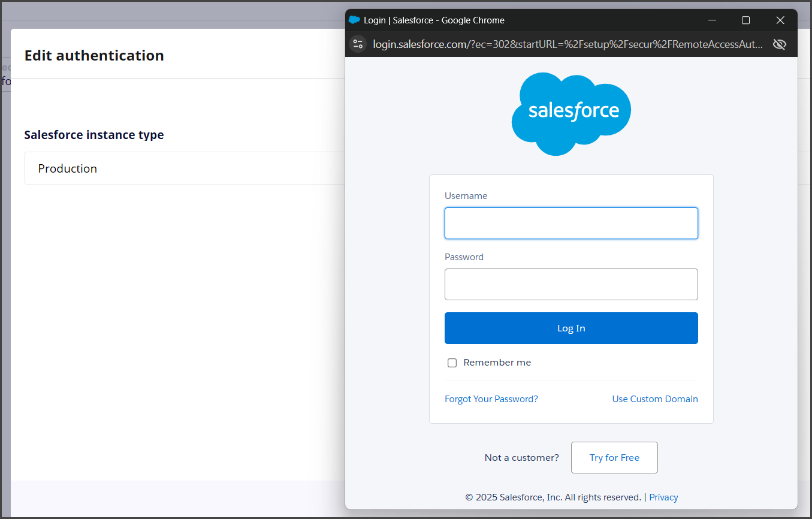Maximize the Salesforce login Chrome window
Screen dimensions: 812x519
[745, 20]
